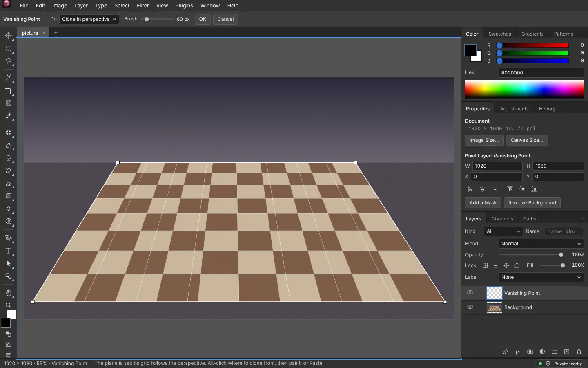This screenshot has height=368, width=588.
Task: Toggle lock transparent pixels
Action: [485, 265]
